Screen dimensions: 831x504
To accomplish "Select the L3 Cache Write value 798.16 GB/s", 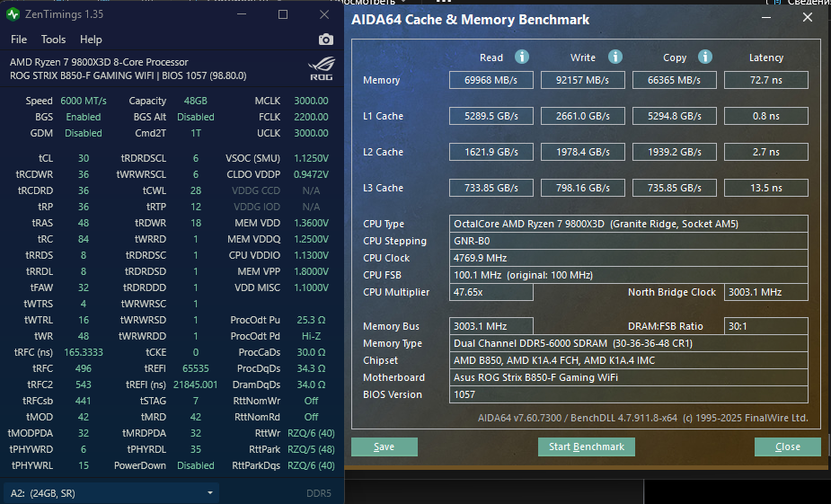I will (583, 188).
